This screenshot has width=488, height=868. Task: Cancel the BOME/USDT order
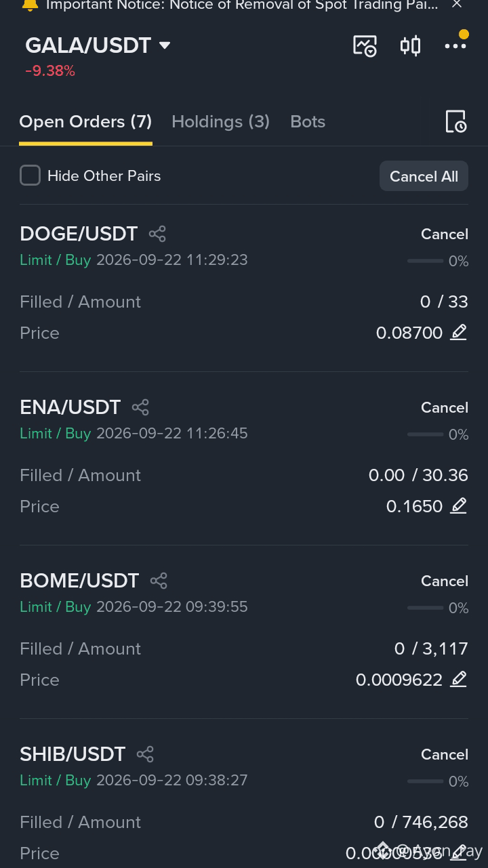[445, 581]
